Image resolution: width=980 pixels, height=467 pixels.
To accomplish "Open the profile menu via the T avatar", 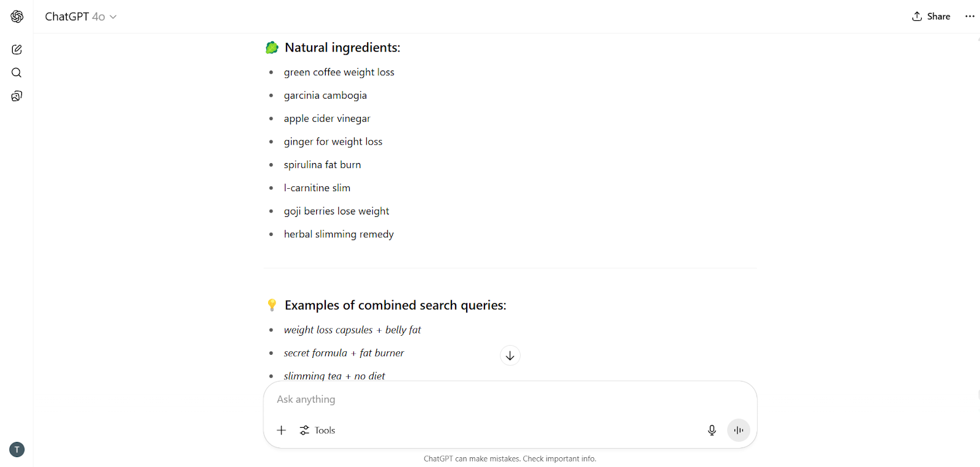I will click(x=17, y=449).
